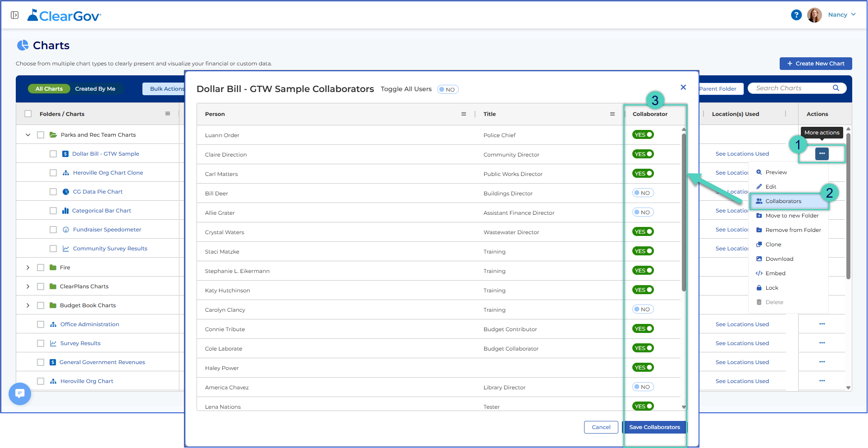Click the Save Collaborators button
The image size is (868, 448).
tap(654, 427)
